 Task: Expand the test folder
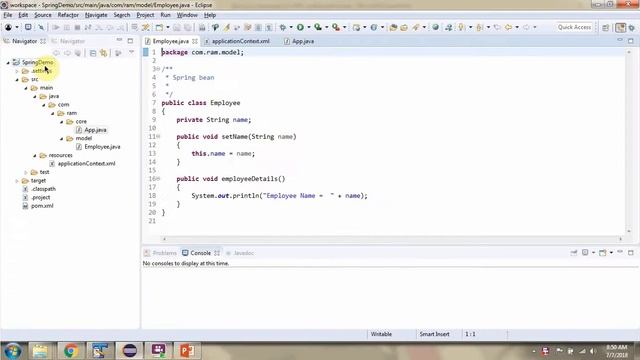pos(26,172)
